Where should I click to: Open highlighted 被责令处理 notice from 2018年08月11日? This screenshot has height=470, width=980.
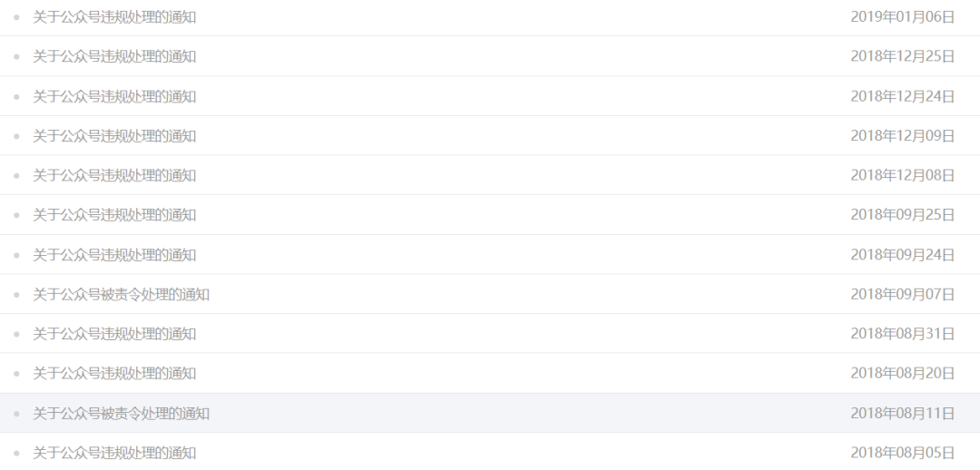[x=122, y=413]
